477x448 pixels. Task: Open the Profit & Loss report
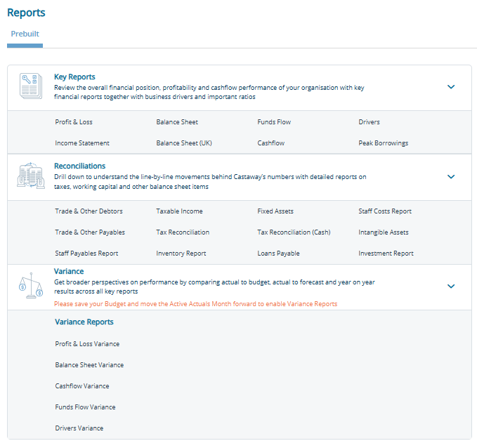[74, 122]
